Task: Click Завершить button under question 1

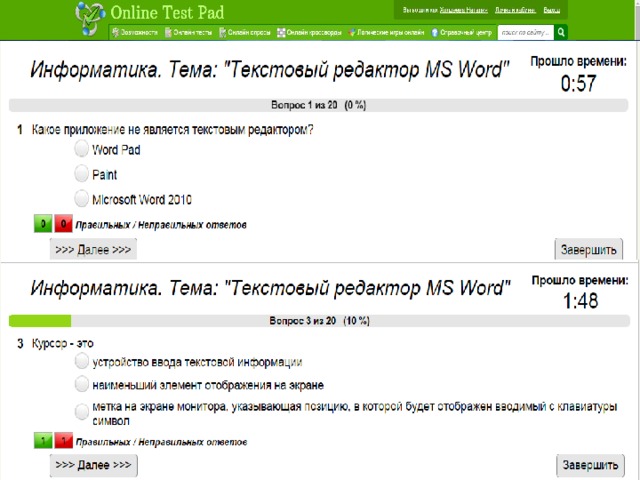Action: coord(589,249)
